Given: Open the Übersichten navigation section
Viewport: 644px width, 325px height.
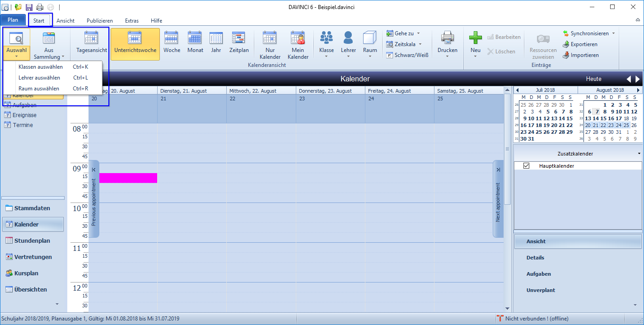Looking at the screenshot, I should [33, 289].
